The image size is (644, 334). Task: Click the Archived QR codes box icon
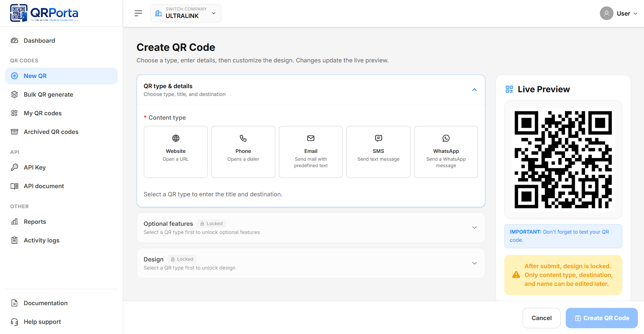point(14,132)
